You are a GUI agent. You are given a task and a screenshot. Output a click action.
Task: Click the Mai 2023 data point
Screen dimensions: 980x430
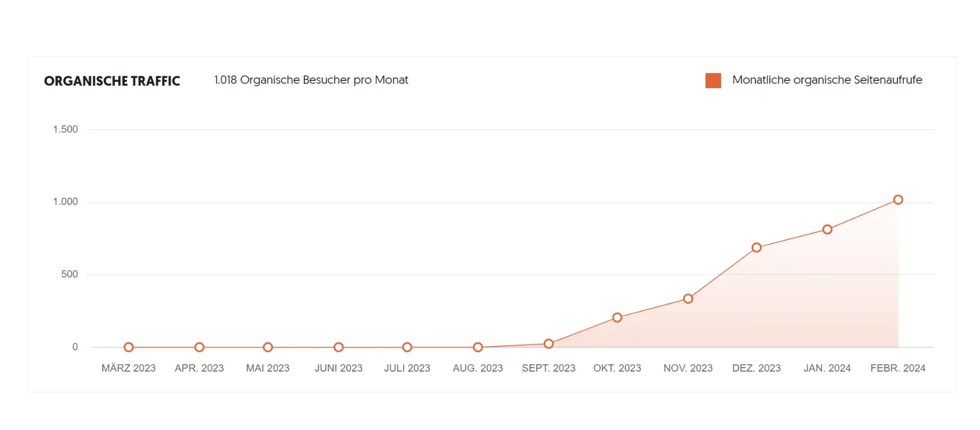click(x=267, y=347)
